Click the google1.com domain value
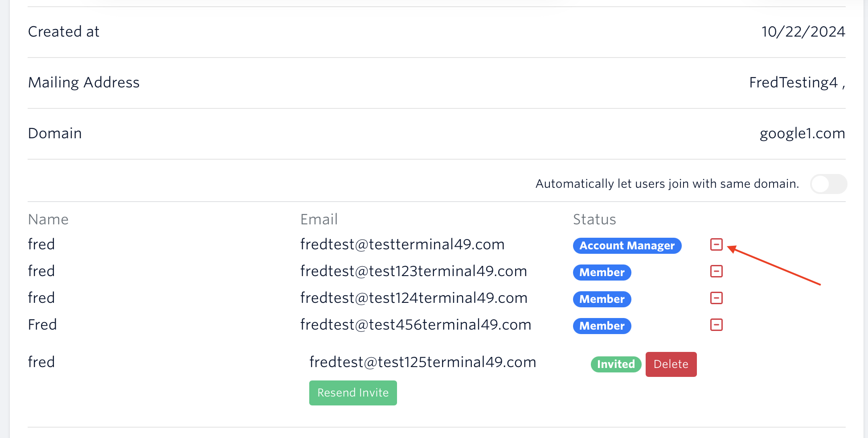 [802, 133]
